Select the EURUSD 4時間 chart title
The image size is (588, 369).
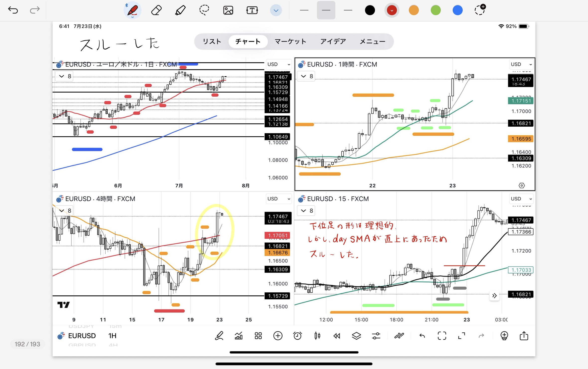pos(100,199)
